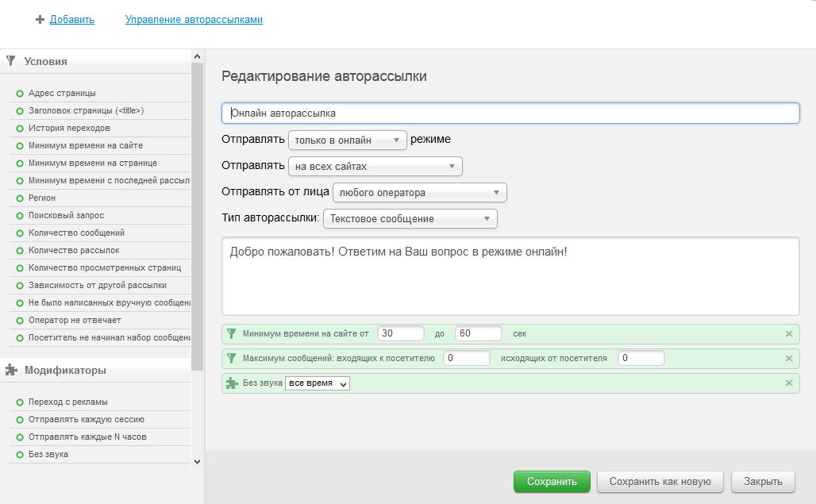
Task: Click the funnel icon beside Условия header
Action: click(x=11, y=60)
